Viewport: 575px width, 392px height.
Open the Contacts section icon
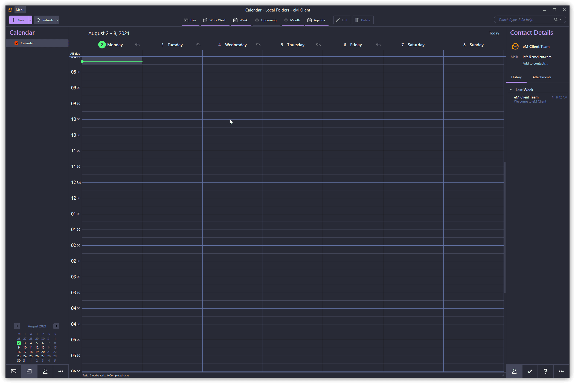point(45,371)
